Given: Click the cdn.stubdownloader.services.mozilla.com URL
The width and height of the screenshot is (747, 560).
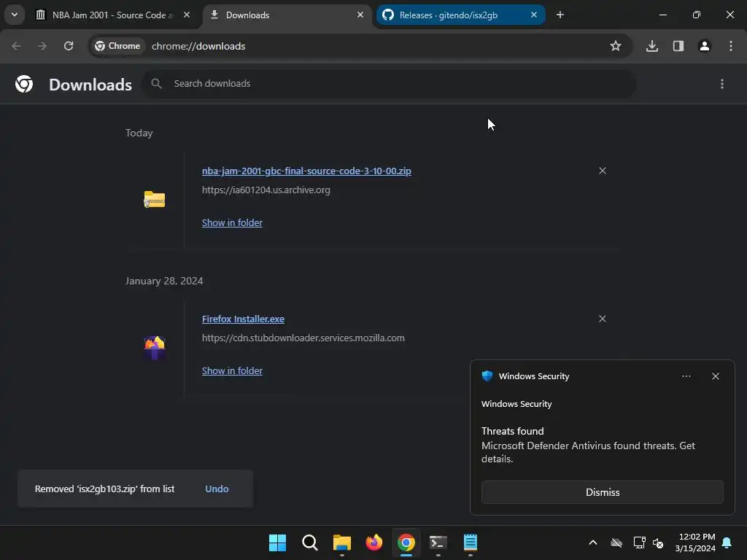Looking at the screenshot, I should tap(303, 338).
